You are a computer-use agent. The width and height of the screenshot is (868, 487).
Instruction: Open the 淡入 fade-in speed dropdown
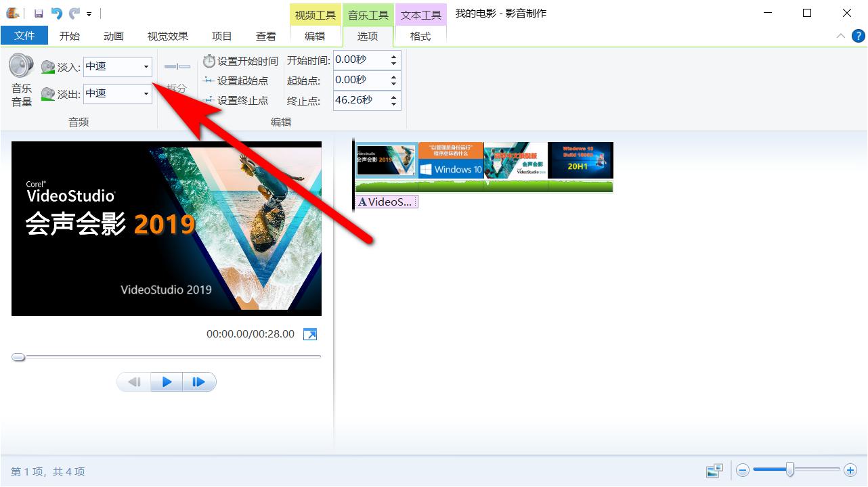(x=145, y=66)
